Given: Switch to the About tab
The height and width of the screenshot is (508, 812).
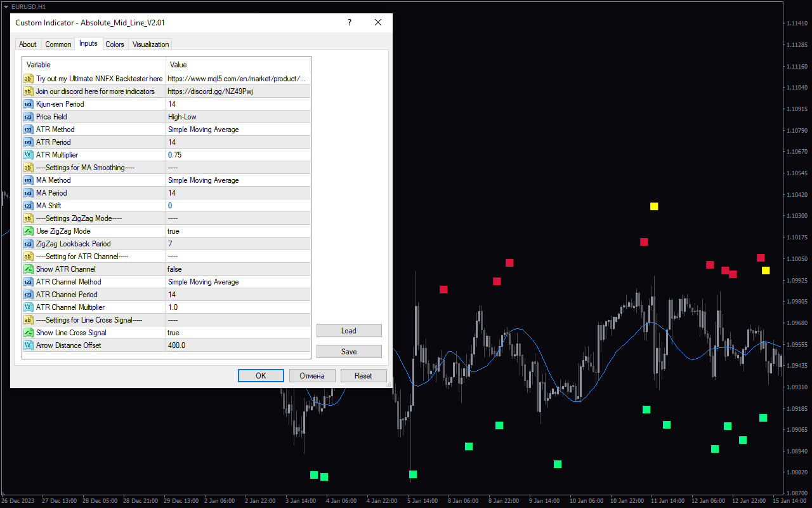Looking at the screenshot, I should pos(28,44).
